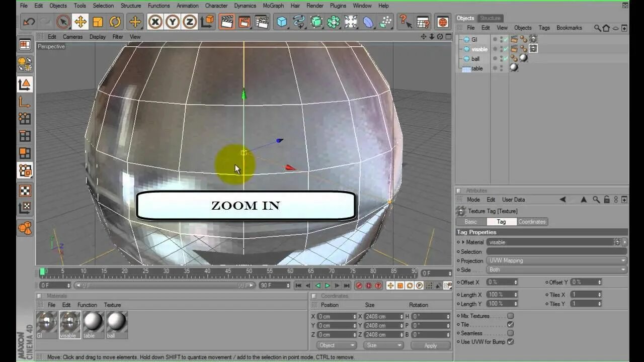This screenshot has height=362, width=644.
Task: Switch to the Coordinates tab
Action: click(x=532, y=222)
